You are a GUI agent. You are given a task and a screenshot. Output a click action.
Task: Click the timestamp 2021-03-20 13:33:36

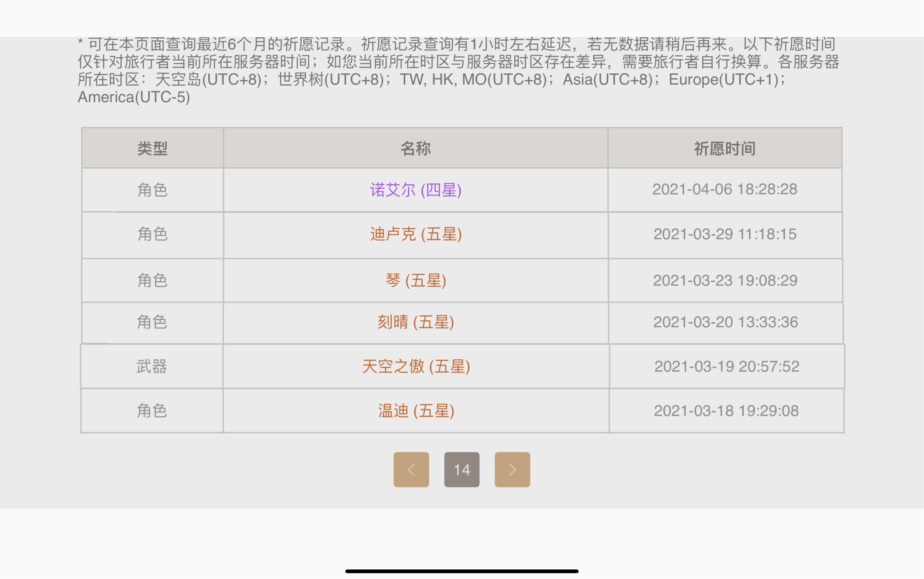(x=725, y=322)
